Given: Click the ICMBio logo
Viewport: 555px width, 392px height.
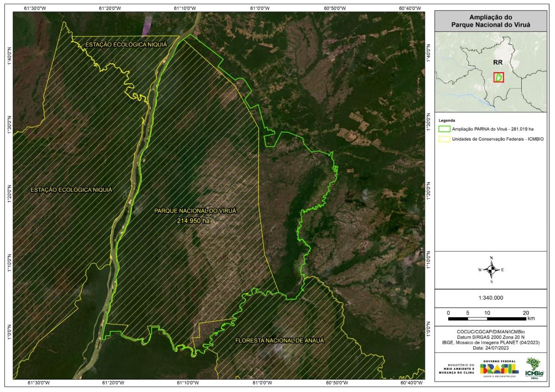Looking at the screenshot, I should [x=535, y=368].
